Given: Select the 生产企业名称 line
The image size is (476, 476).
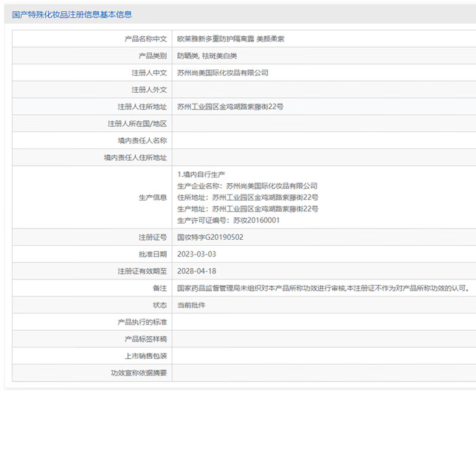Looking at the screenshot, I should [248, 186].
